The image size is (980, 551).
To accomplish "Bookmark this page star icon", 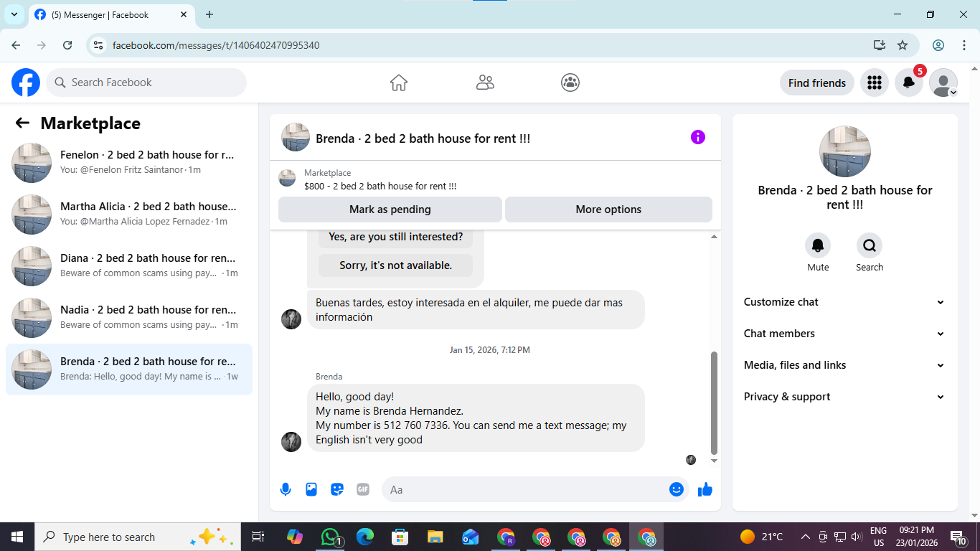I will coord(903,45).
